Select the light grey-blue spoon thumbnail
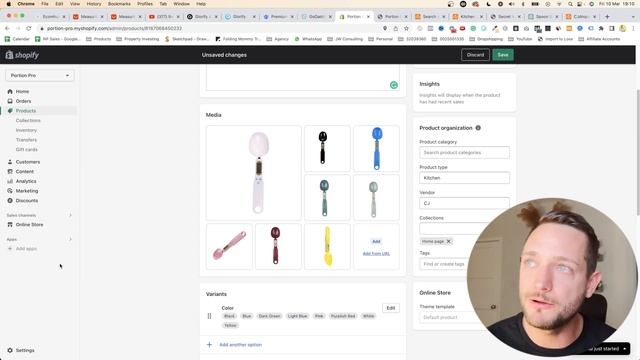This screenshot has height=360, width=640. tap(376, 198)
